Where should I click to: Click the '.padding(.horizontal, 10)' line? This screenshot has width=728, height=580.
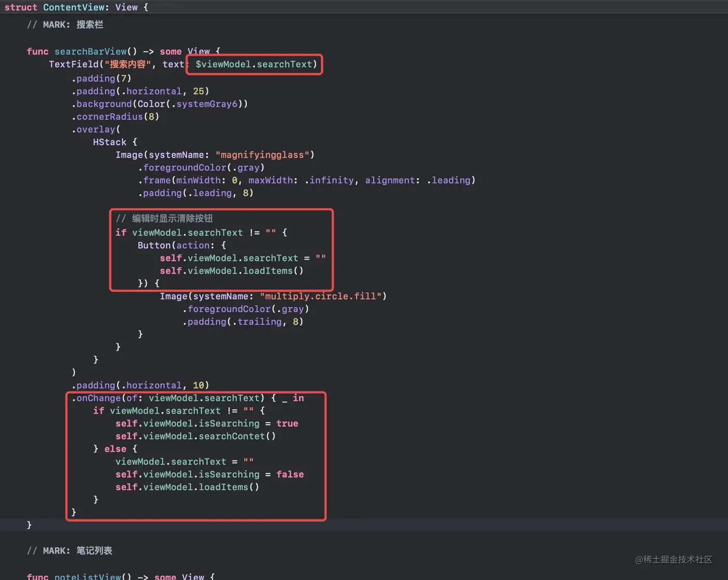[x=140, y=385]
